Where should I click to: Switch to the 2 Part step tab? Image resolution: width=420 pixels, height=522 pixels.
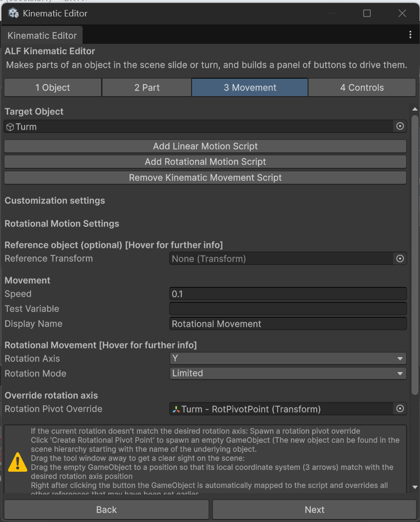coord(147,88)
